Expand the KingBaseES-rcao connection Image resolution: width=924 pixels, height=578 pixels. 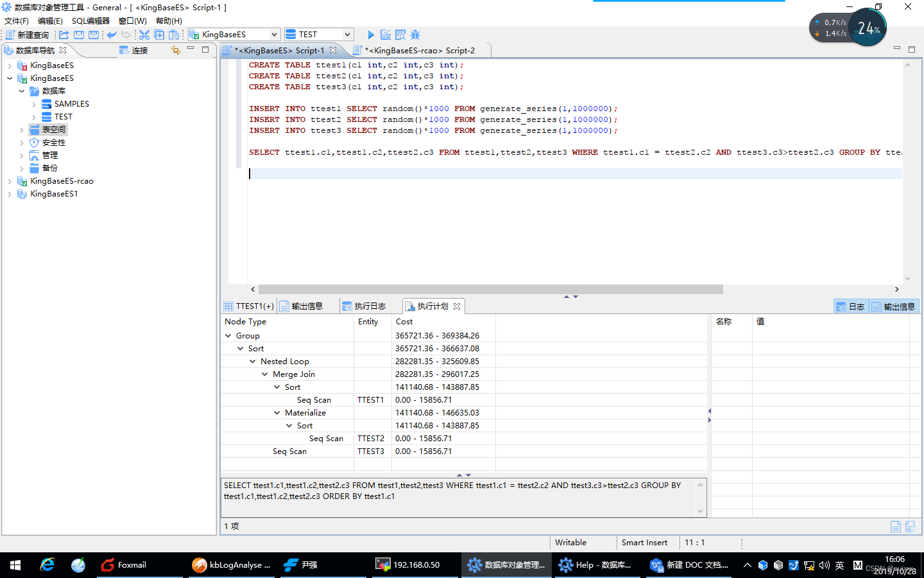pos(10,181)
